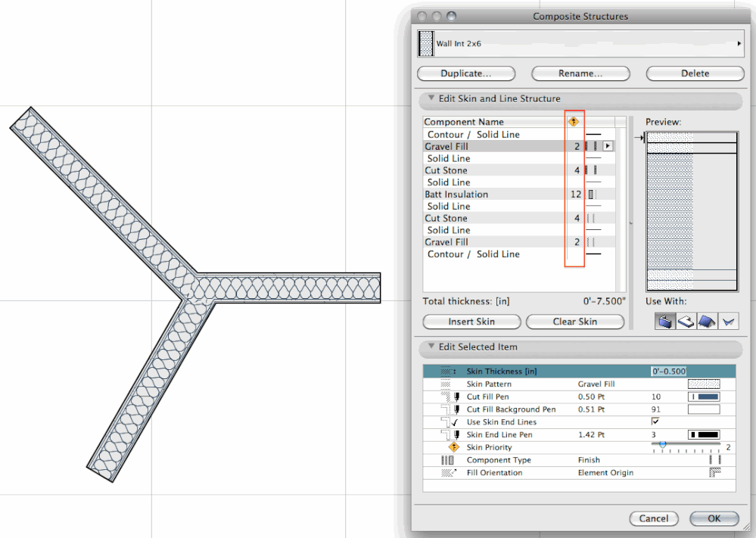
Task: Select the Shell icon under Use With
Action: click(726, 321)
